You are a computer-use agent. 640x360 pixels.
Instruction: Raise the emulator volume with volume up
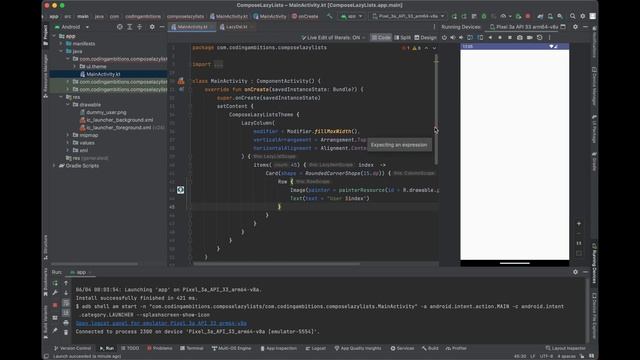pyautogui.click(x=453, y=38)
